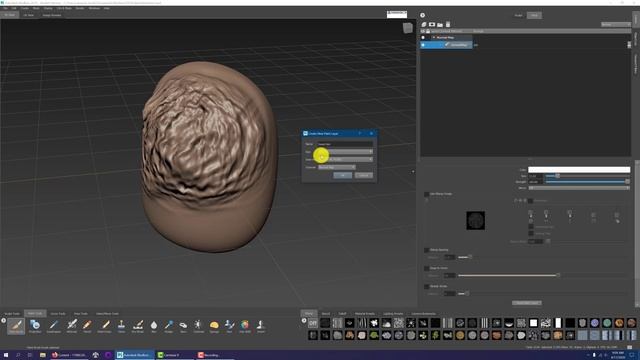Select the Dry Brush tool
This screenshot has width=640, height=360.
click(138, 326)
